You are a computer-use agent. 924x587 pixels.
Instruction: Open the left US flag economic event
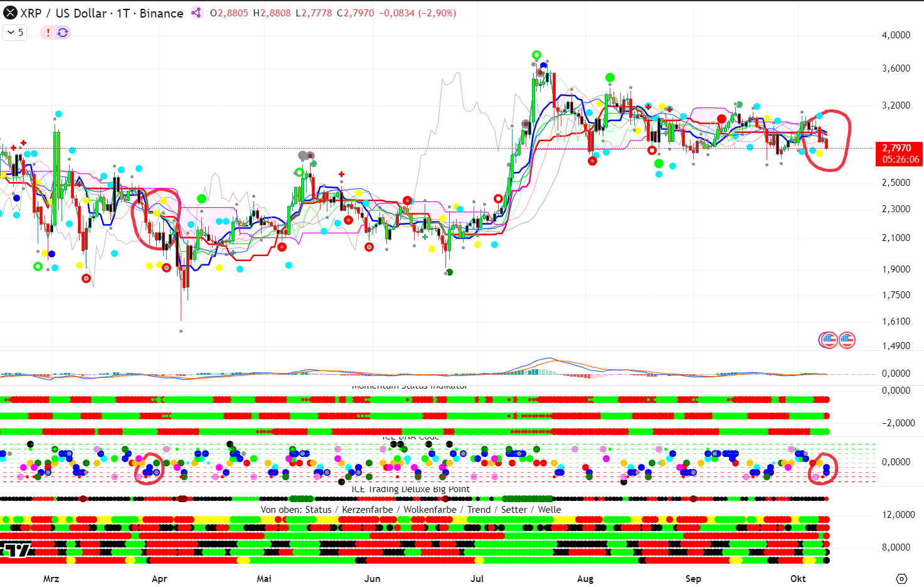pyautogui.click(x=829, y=340)
